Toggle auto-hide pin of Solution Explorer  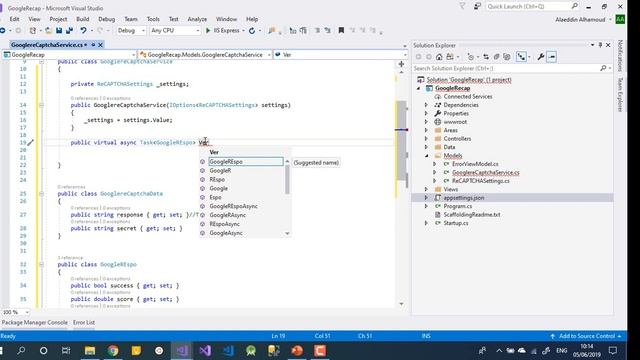click(600, 45)
